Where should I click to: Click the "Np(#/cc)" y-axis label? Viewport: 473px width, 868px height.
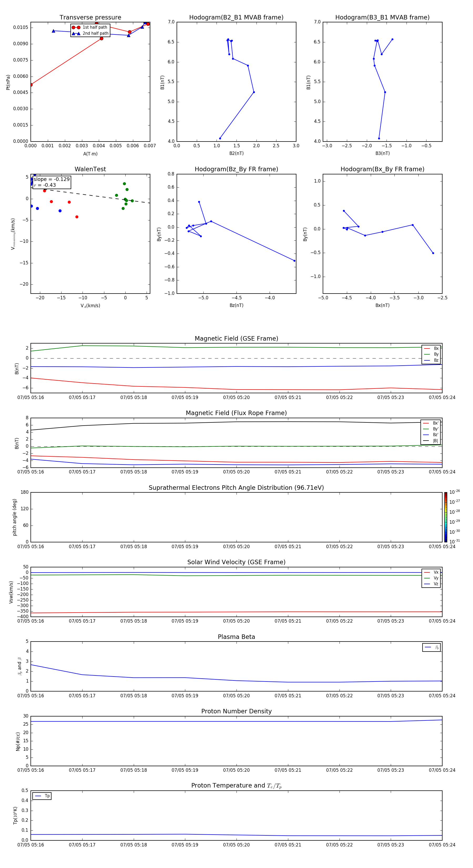pyautogui.click(x=18, y=741)
